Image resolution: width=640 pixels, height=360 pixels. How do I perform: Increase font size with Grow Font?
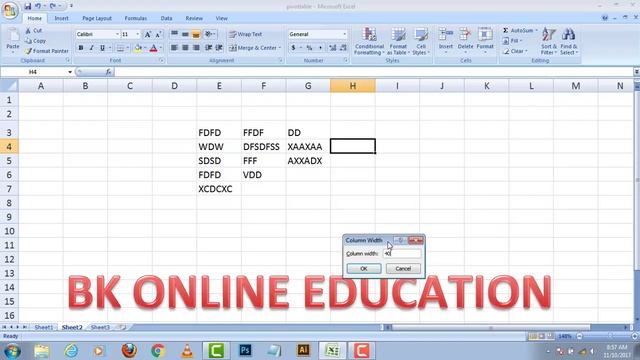(x=148, y=34)
